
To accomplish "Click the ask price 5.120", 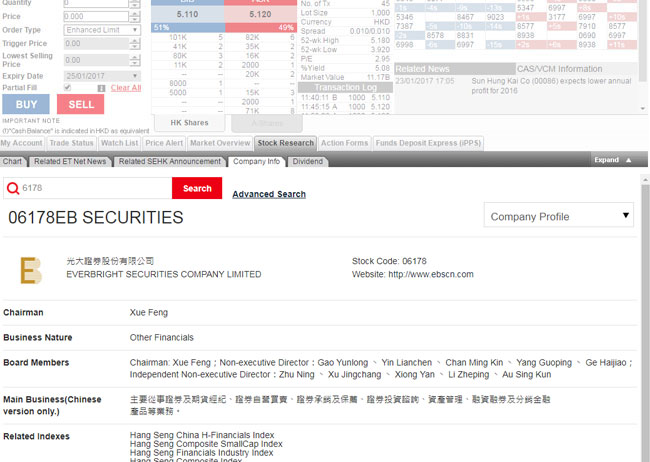I will click(260, 15).
